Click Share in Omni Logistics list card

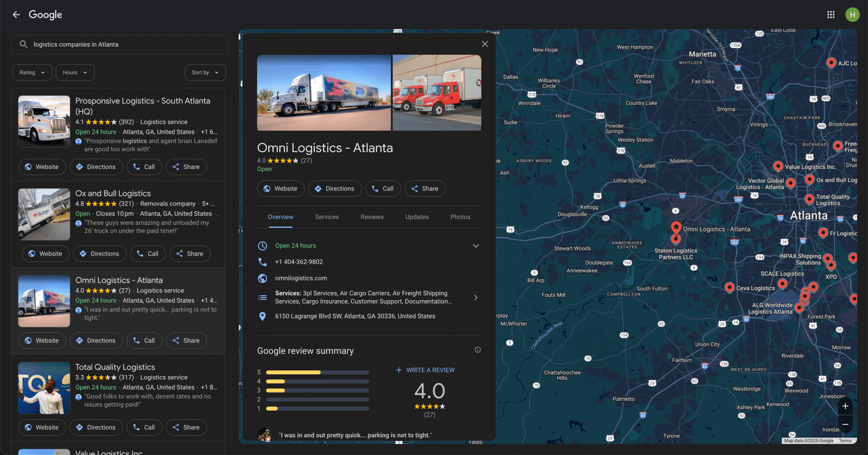pos(187,341)
